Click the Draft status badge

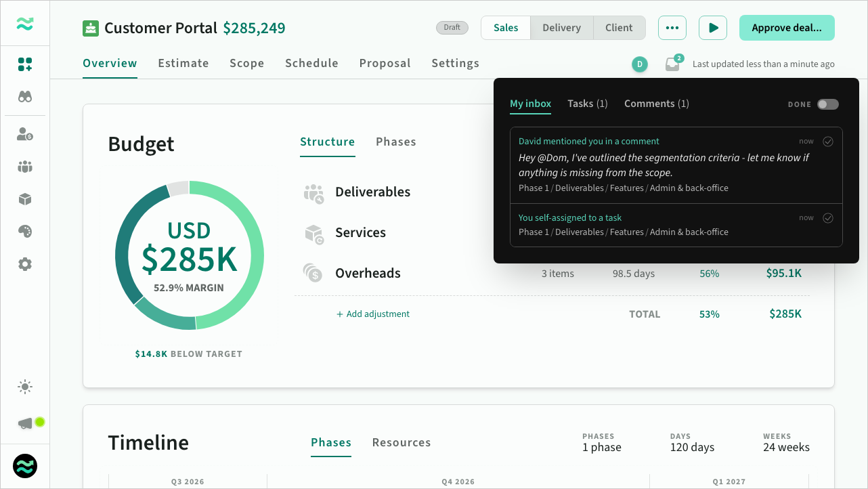[452, 28]
